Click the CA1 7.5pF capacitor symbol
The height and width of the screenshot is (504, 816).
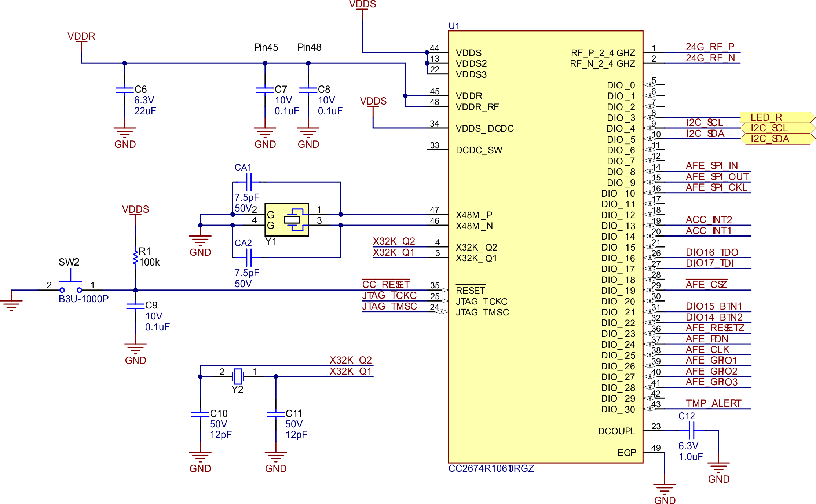tap(249, 182)
